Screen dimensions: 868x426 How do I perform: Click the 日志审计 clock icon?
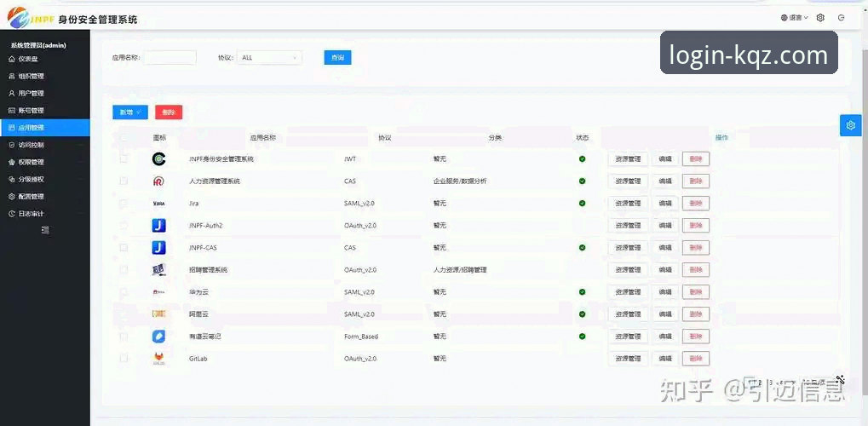12,213
